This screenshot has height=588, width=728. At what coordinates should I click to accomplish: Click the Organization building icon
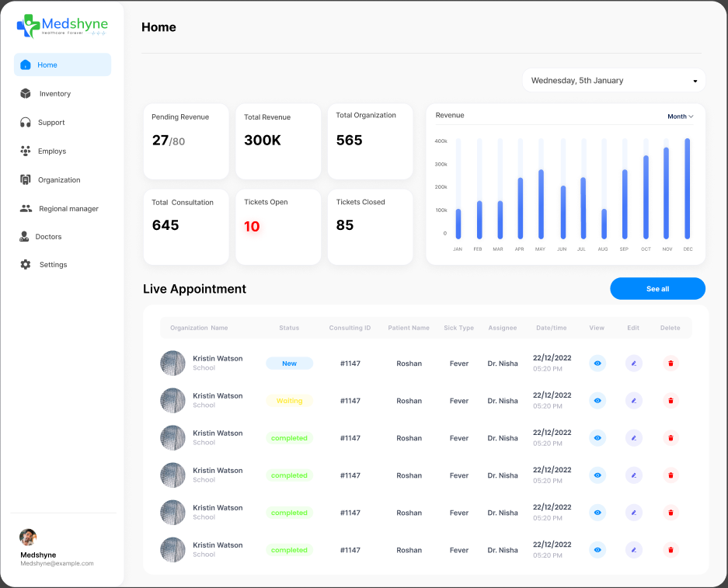coord(26,179)
